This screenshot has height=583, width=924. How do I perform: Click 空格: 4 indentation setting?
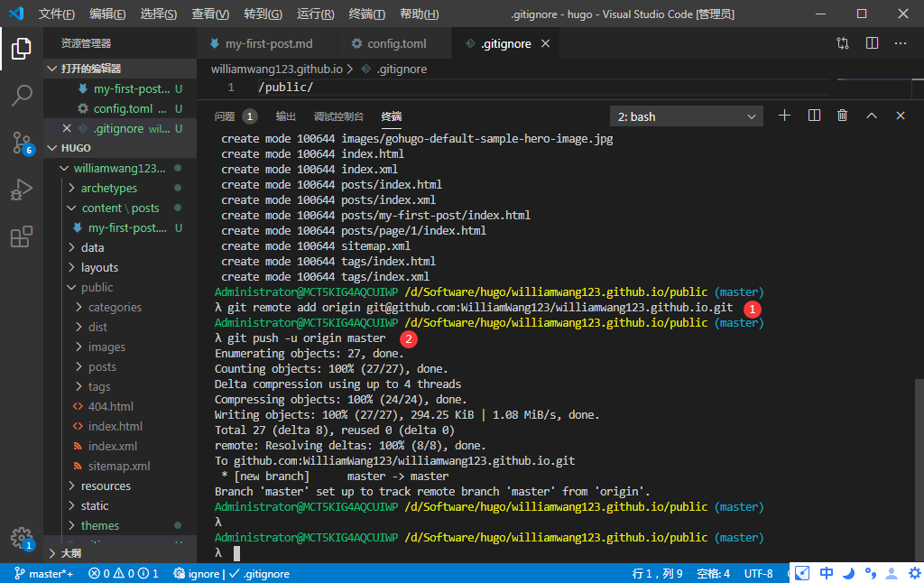click(713, 574)
